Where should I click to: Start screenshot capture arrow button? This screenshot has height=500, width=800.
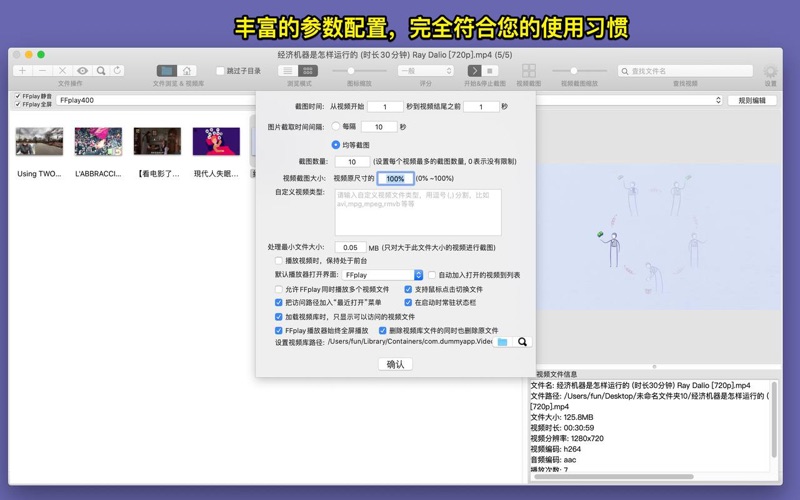pos(474,70)
